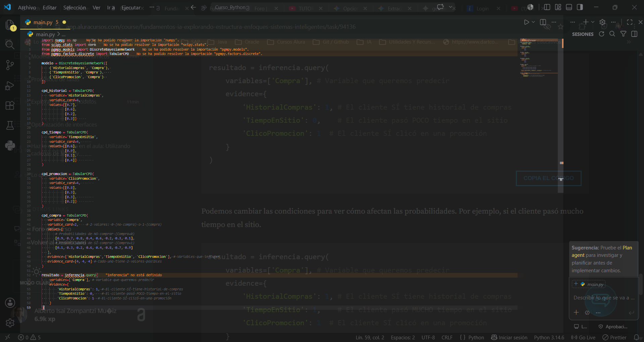Change language mode Python in status bar
Screen dimensions: 644x342
[476, 337]
